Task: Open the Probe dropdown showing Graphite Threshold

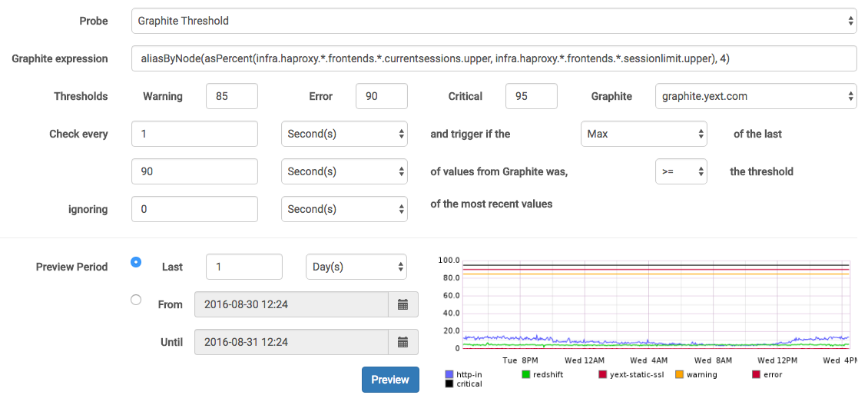Action: point(493,21)
